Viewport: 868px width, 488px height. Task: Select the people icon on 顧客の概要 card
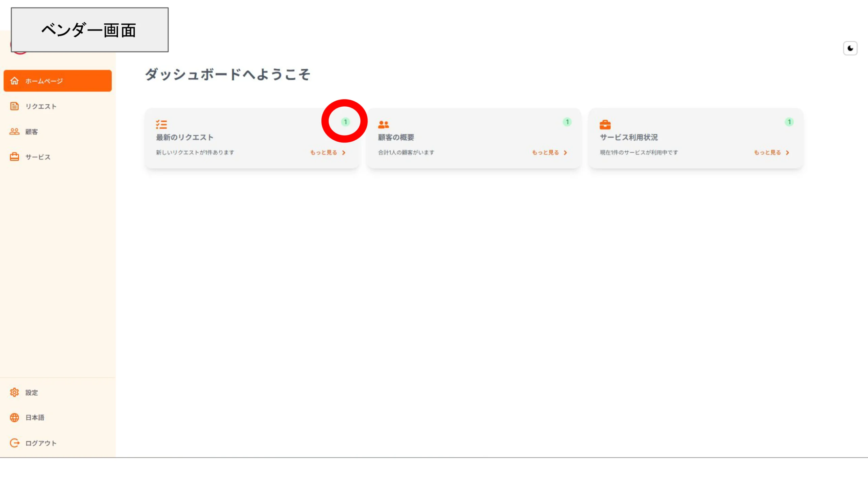[x=383, y=124]
